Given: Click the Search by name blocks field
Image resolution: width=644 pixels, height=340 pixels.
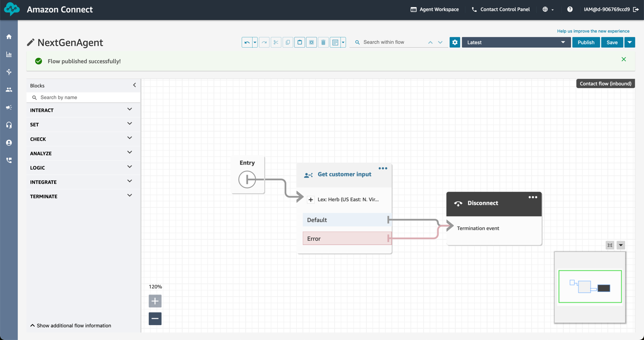Looking at the screenshot, I should [84, 97].
